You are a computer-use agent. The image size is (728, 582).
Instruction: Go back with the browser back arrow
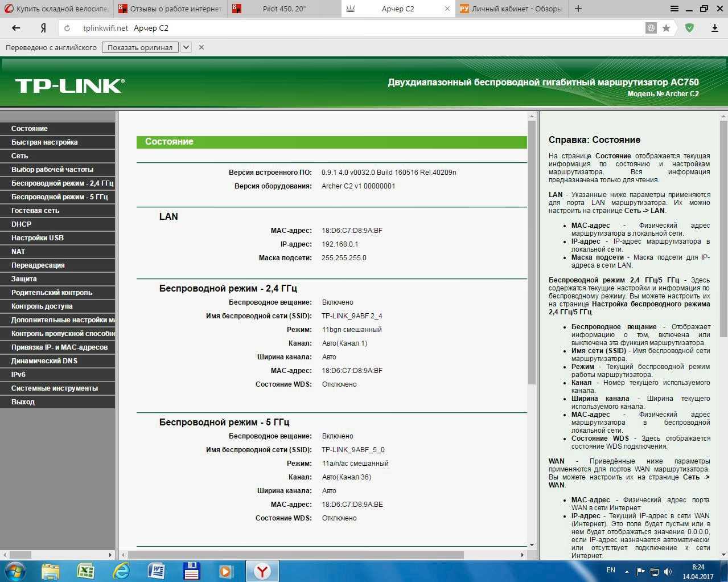pyautogui.click(x=16, y=28)
